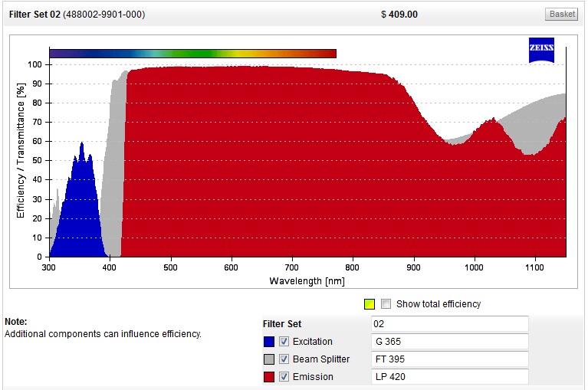This screenshot has height=390, width=588.
Task: Select the FT 395 beam splitter field
Action: 449,359
